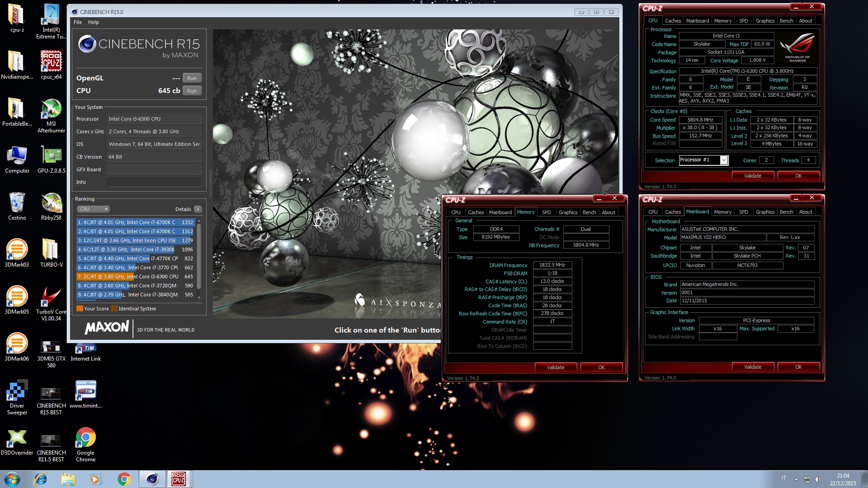Open Internet Link TIM shortcut
The height and width of the screenshot is (488, 868).
coord(85,352)
